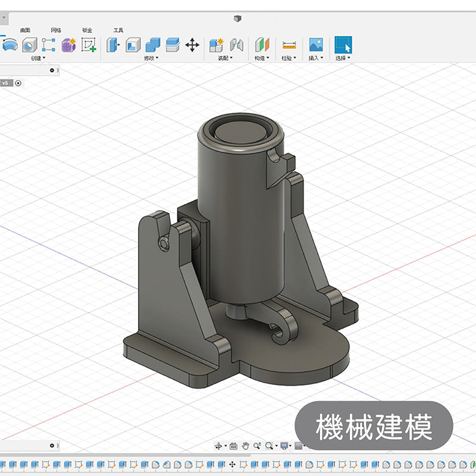Switch to the 网格 tab
This screenshot has height=476, width=476.
(56, 30)
